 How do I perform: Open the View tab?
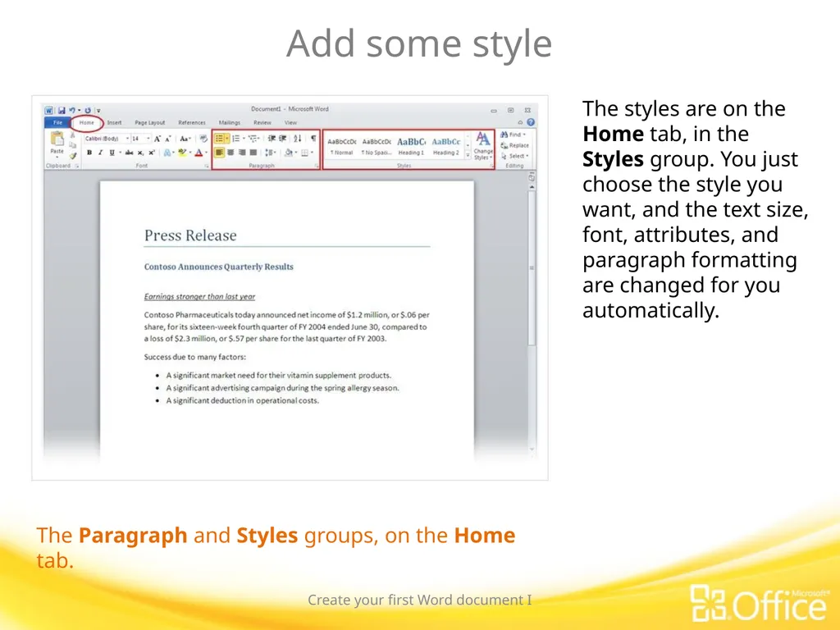click(291, 123)
